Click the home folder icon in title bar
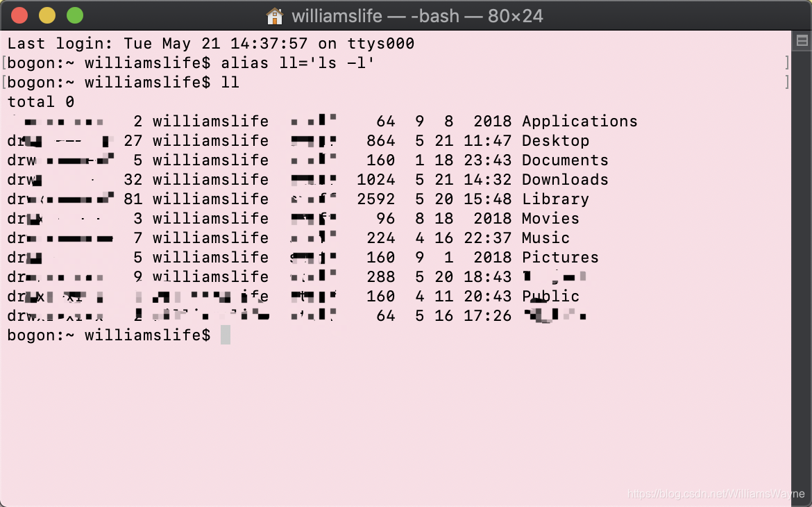The height and width of the screenshot is (507, 812). click(x=274, y=16)
